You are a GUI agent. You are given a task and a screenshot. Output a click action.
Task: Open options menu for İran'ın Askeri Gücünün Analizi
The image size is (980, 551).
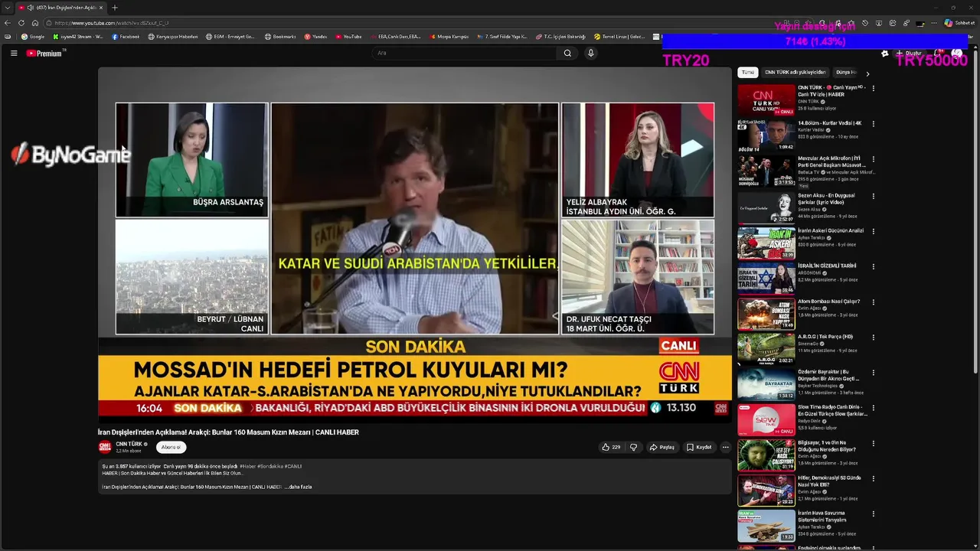[x=873, y=230]
